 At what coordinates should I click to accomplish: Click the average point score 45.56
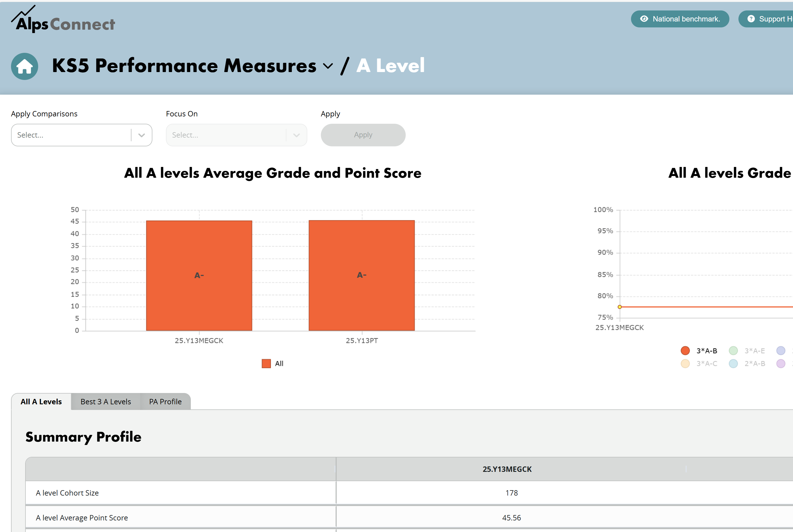point(512,518)
